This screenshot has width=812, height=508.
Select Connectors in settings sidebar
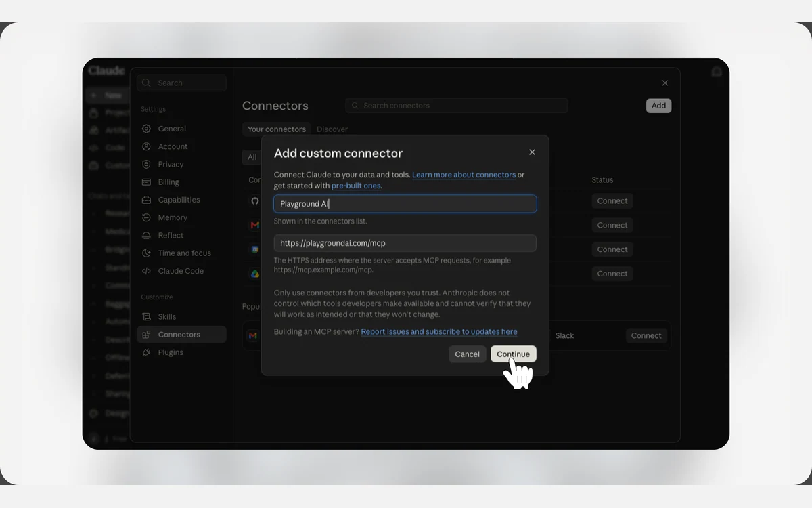(181, 335)
